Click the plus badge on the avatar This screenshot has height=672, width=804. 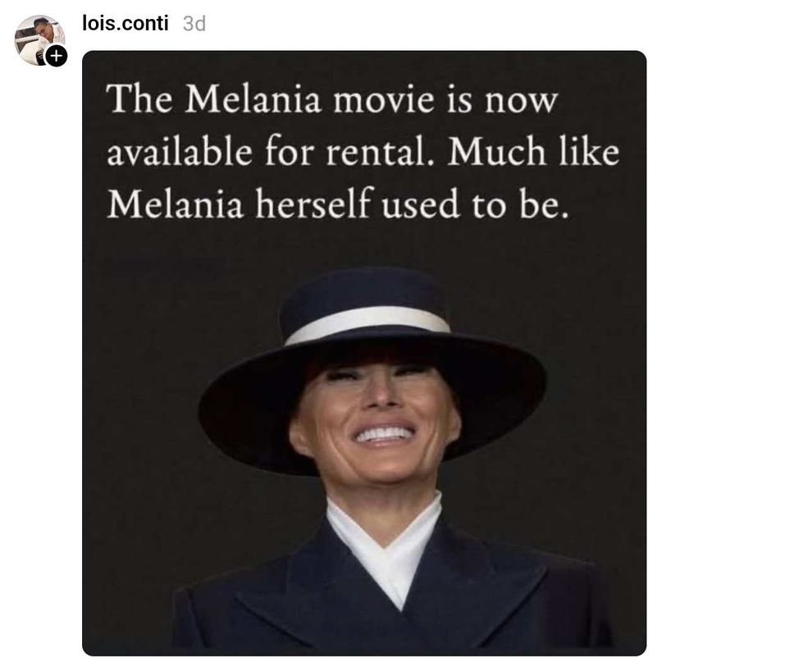click(x=56, y=56)
